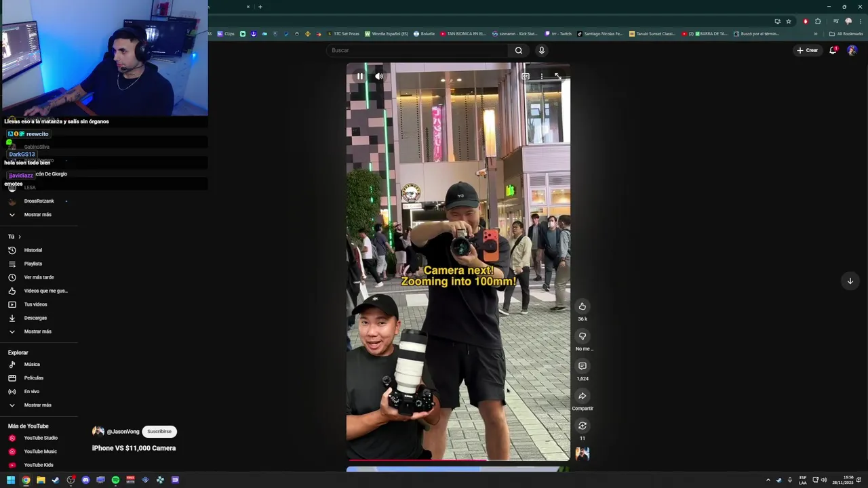This screenshot has height=488, width=868.
Task: Click the video title 'iPhone VS $11,000 Camera'
Action: click(x=134, y=448)
